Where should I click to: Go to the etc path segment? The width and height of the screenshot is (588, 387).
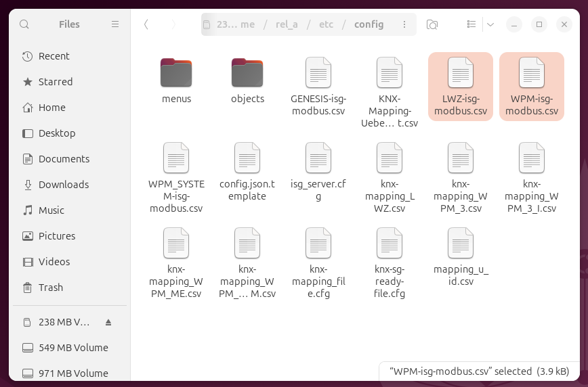tap(326, 24)
